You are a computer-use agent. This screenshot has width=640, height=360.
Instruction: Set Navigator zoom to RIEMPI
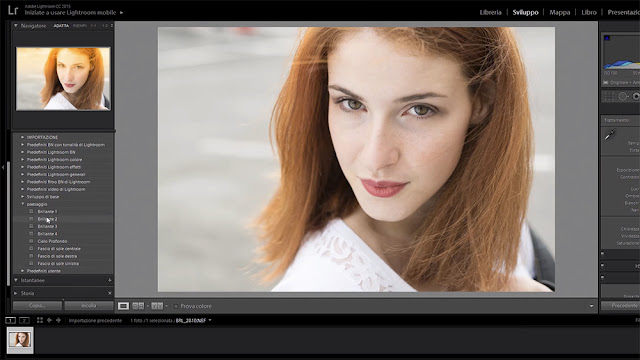[x=80, y=25]
